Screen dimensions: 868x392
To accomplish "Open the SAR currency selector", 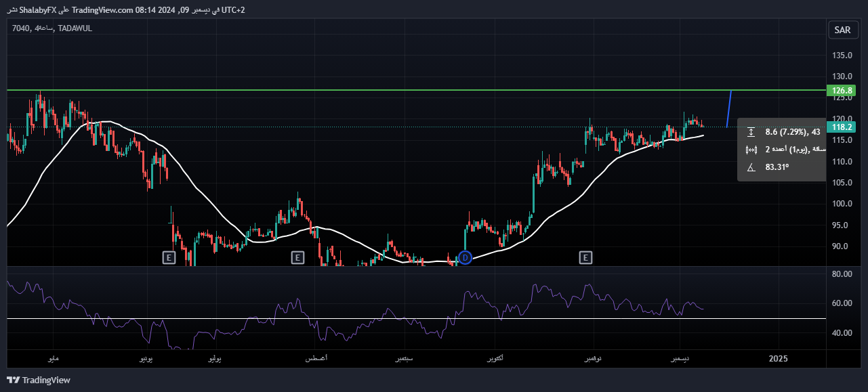I will pyautogui.click(x=842, y=30).
